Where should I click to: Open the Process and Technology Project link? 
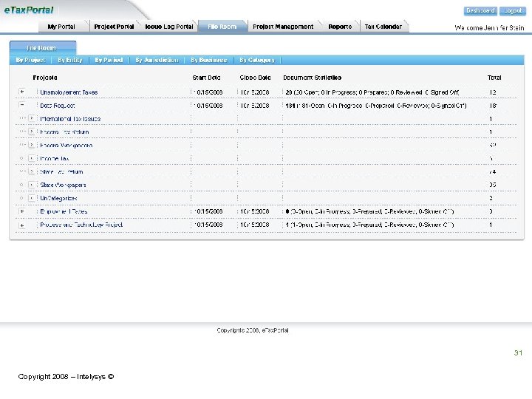[x=81, y=225]
